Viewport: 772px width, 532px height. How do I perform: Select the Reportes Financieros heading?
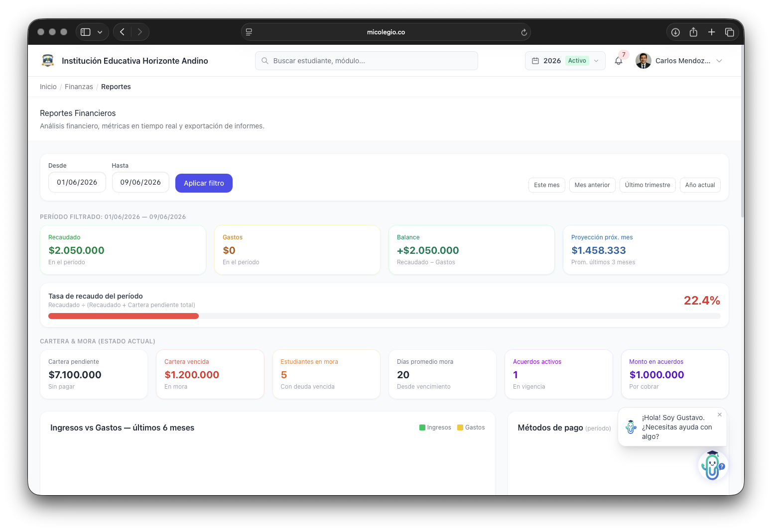click(x=78, y=113)
